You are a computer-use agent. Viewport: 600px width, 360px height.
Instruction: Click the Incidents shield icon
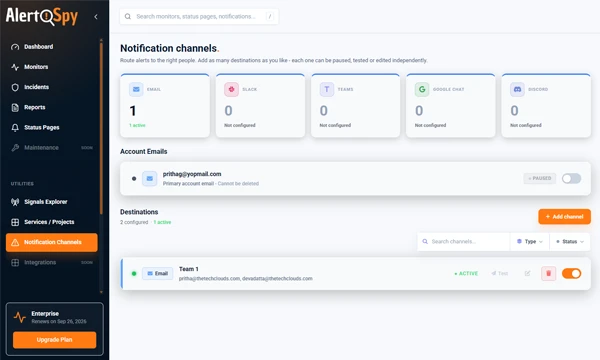pyautogui.click(x=15, y=87)
